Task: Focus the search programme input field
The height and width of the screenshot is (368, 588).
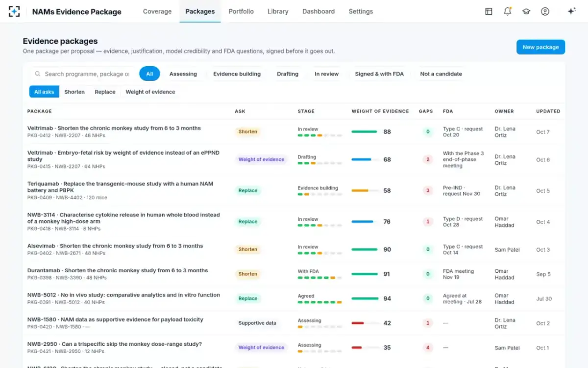Action: pos(83,74)
